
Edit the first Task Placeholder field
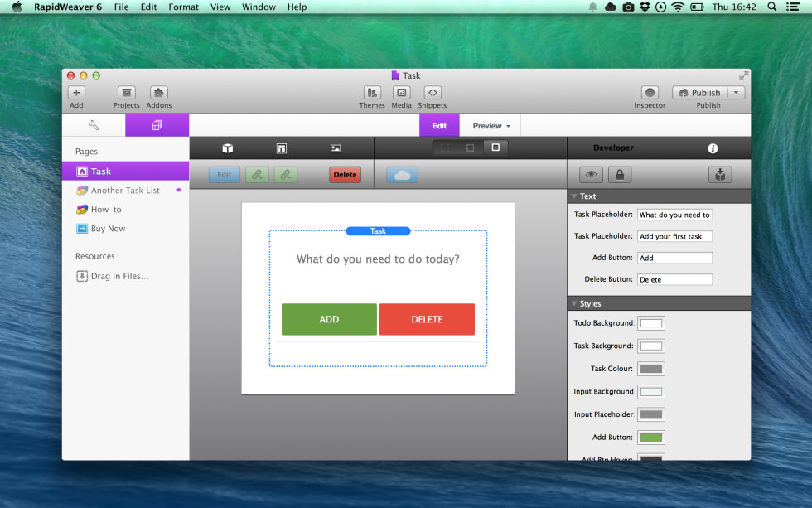(674, 215)
